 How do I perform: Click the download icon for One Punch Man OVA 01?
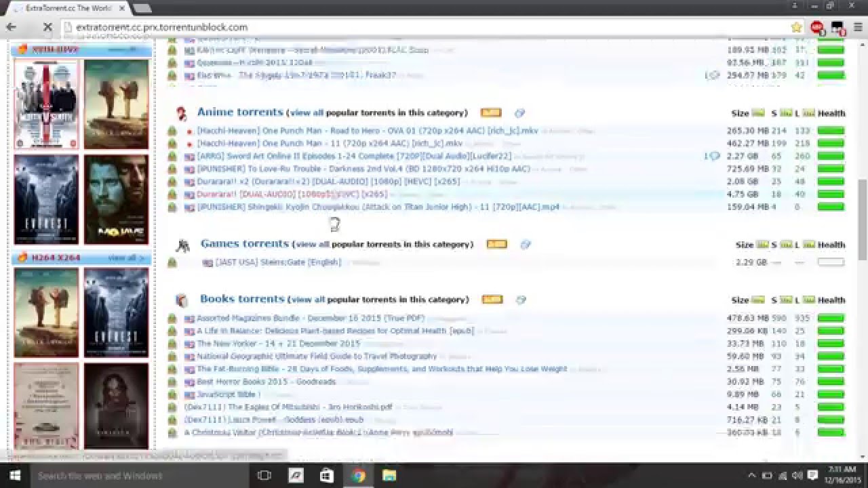pos(172,131)
